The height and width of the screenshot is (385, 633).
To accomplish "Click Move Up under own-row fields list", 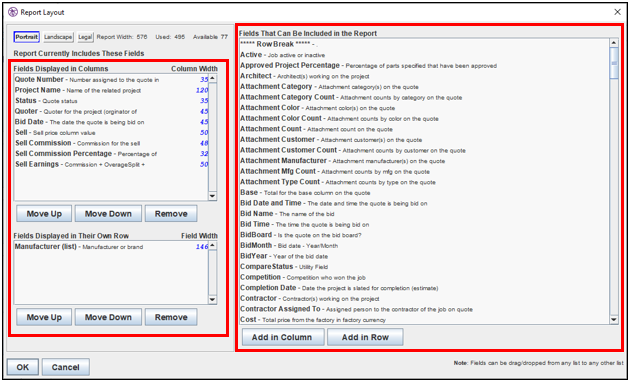I will click(x=44, y=317).
